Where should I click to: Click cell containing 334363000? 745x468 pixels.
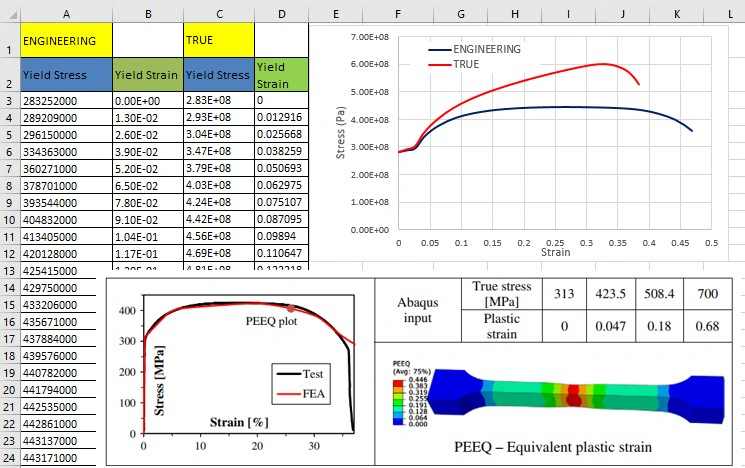pos(66,152)
